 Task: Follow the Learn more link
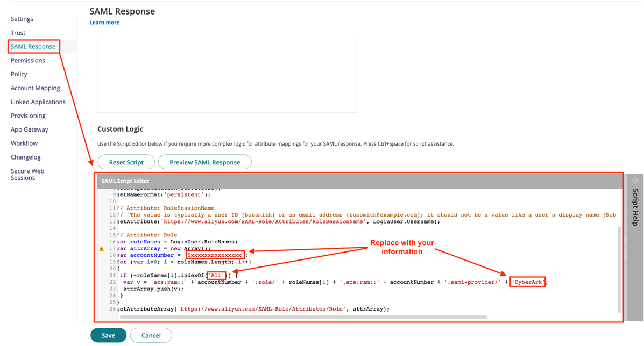click(x=104, y=23)
